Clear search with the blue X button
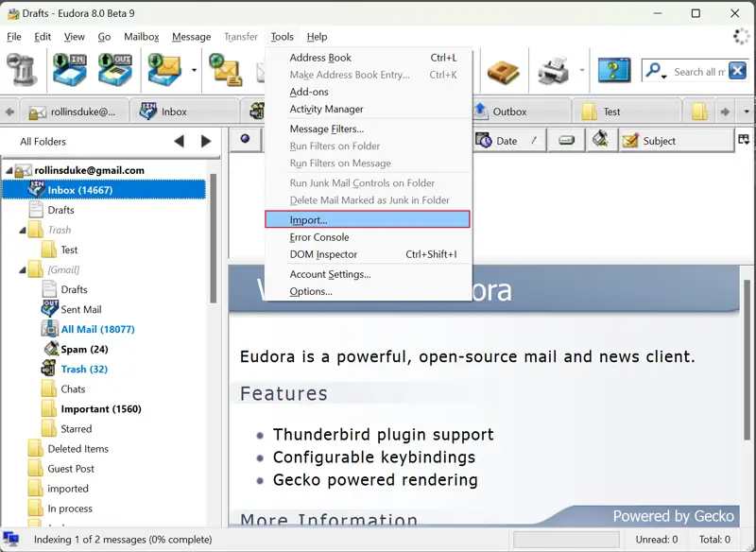This screenshot has height=552, width=756. [738, 71]
